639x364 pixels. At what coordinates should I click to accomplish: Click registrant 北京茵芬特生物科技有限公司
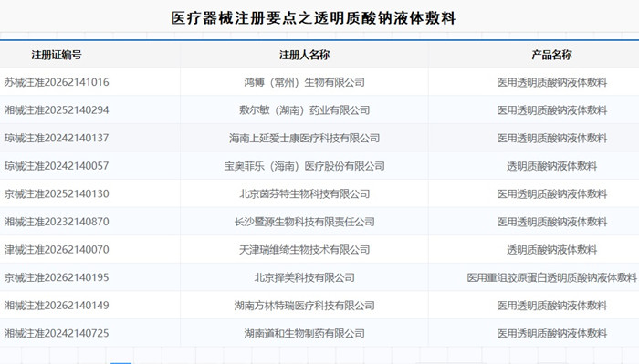tap(304, 193)
